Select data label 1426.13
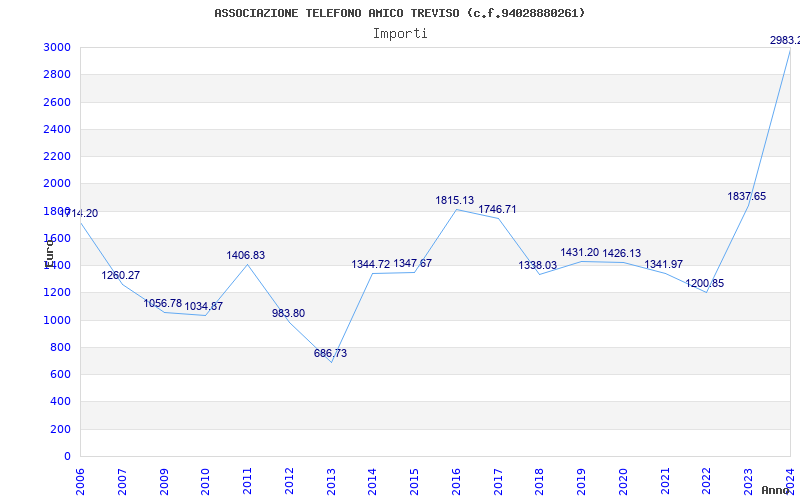 tap(621, 253)
